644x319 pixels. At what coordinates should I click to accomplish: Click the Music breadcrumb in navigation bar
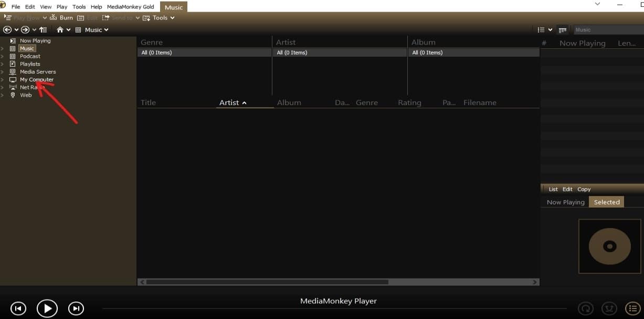coord(93,30)
